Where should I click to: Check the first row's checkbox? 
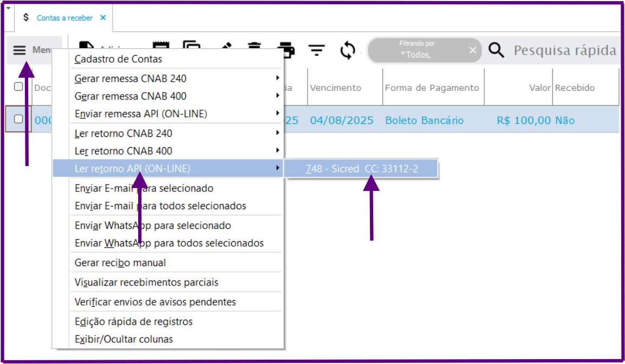[18, 120]
